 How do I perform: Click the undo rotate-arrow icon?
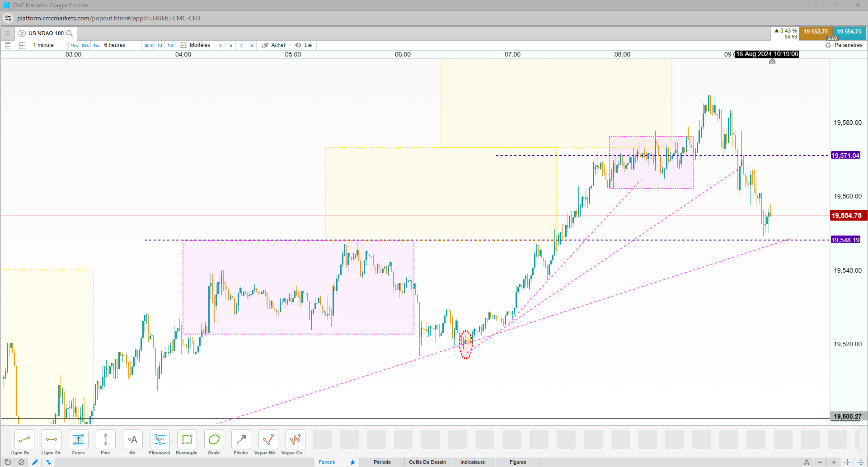(x=8, y=462)
